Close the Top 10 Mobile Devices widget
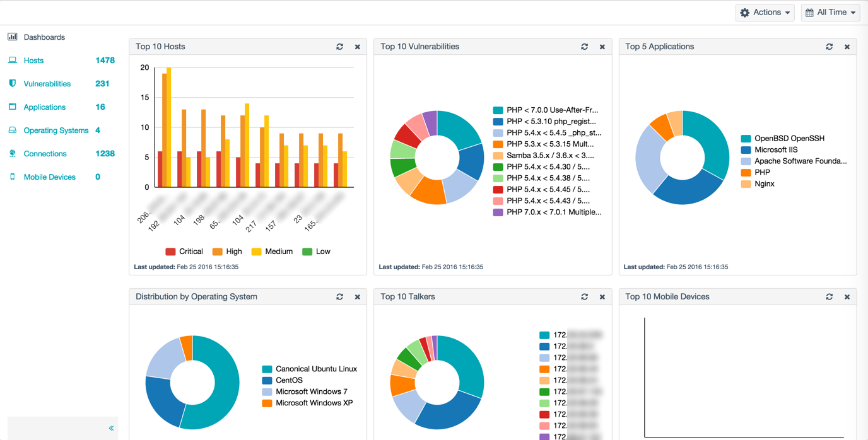This screenshot has height=440, width=868. point(847,297)
